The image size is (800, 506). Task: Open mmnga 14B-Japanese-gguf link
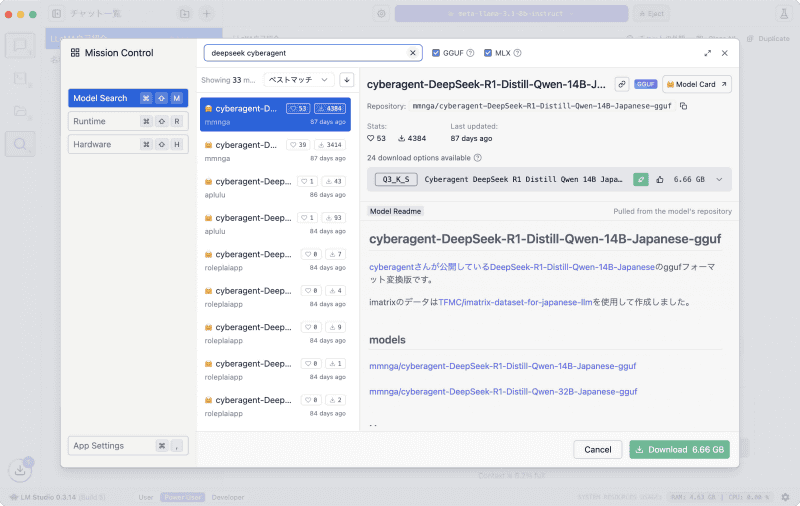(x=503, y=366)
